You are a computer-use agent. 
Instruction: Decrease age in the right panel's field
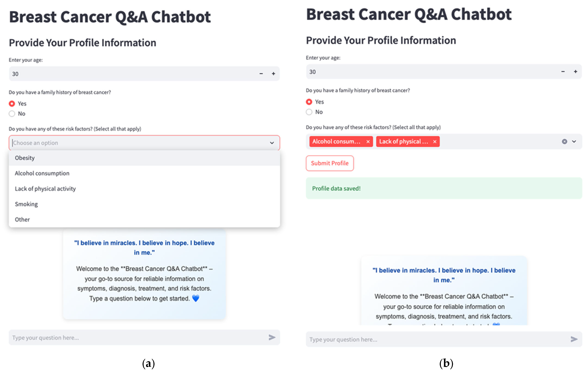click(563, 72)
